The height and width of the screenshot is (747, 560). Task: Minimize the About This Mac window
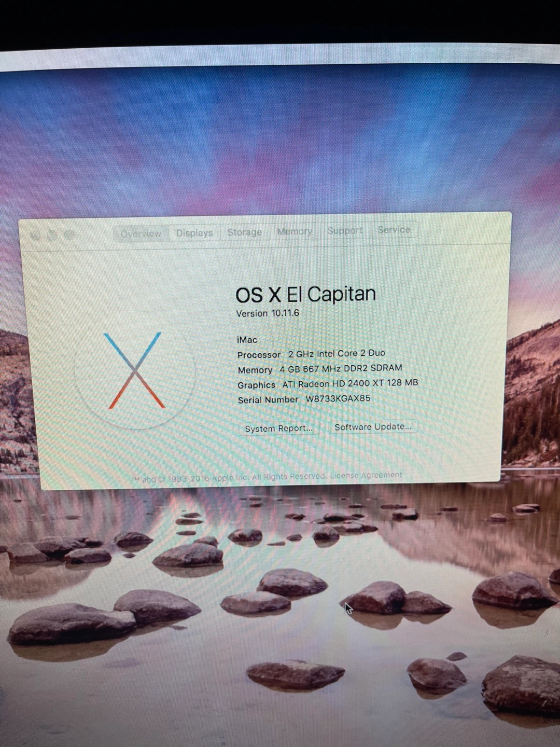click(x=52, y=235)
